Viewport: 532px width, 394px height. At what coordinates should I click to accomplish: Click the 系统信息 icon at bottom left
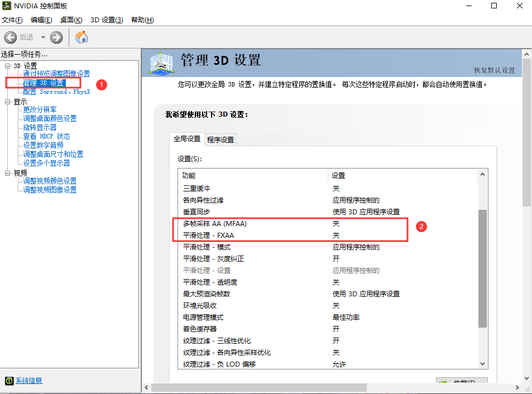click(x=9, y=381)
